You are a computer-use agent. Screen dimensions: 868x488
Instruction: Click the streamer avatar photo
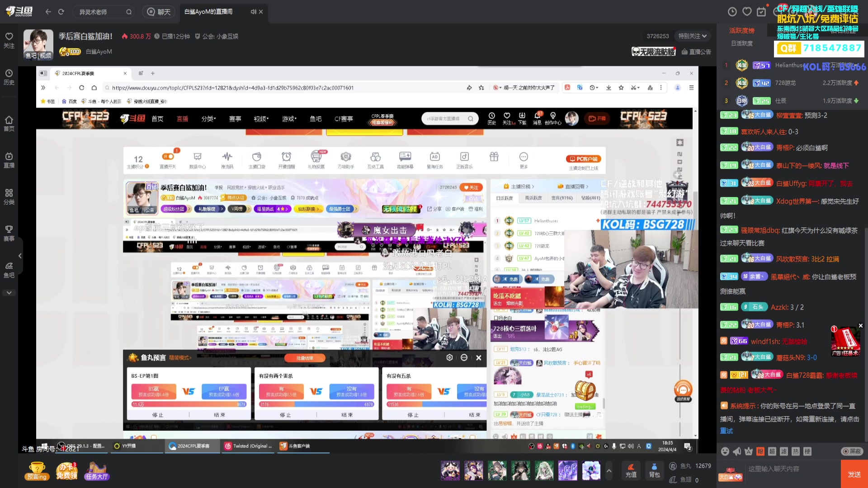pos(38,44)
